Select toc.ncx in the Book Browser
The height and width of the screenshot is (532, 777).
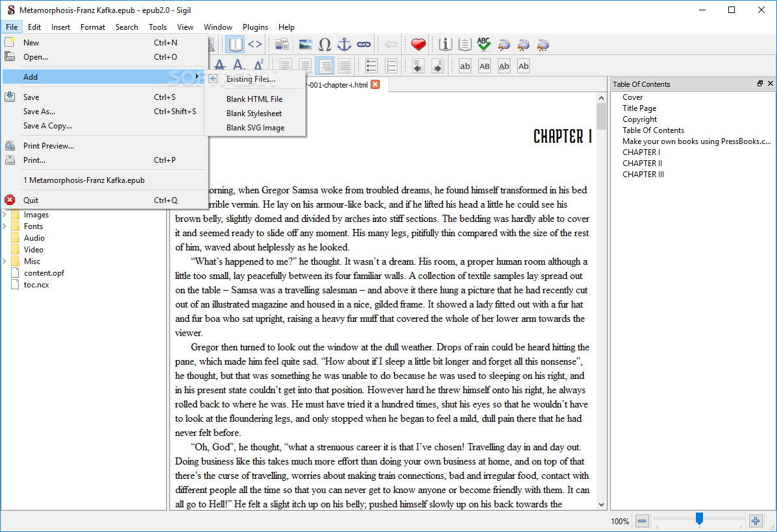click(36, 285)
